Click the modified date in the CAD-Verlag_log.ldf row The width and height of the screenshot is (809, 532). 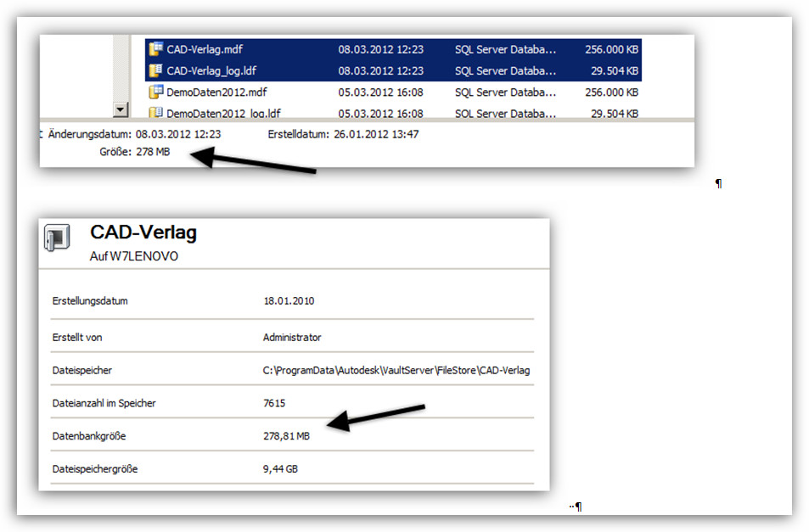(381, 70)
